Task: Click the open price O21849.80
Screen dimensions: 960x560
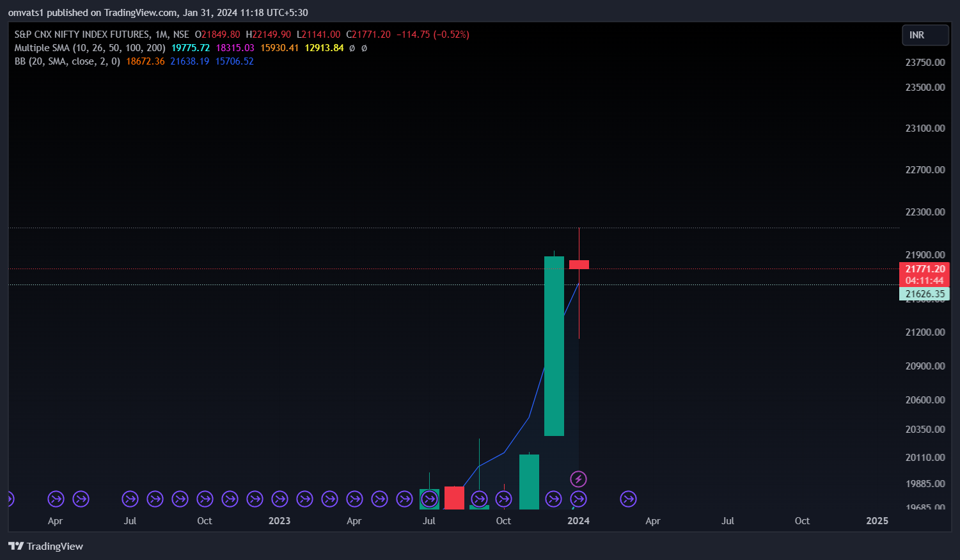Action: [217, 35]
